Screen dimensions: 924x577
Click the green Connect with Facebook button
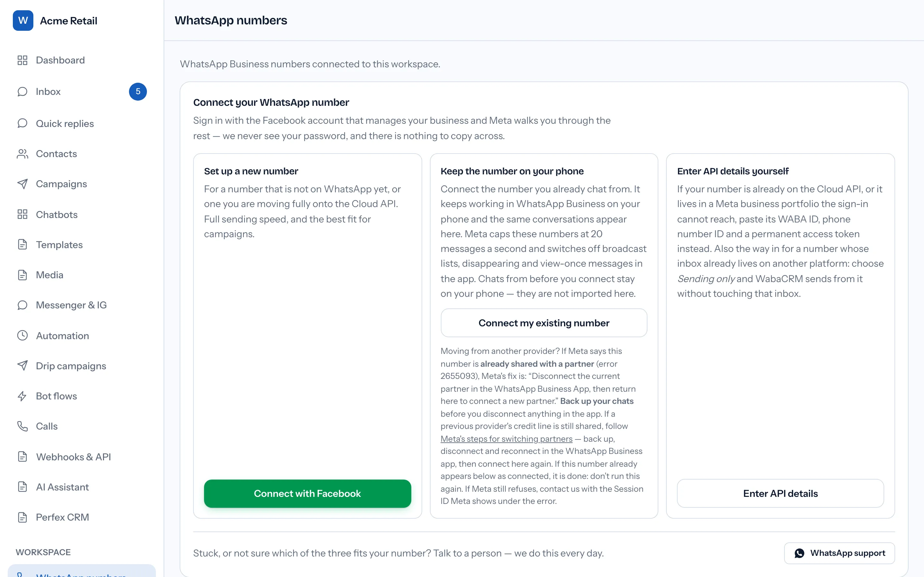[x=307, y=493]
